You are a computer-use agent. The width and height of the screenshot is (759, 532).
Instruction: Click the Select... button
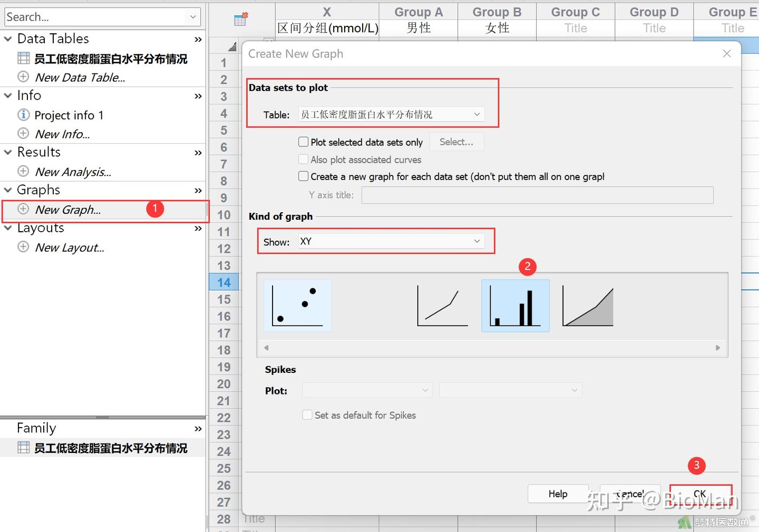(x=456, y=141)
